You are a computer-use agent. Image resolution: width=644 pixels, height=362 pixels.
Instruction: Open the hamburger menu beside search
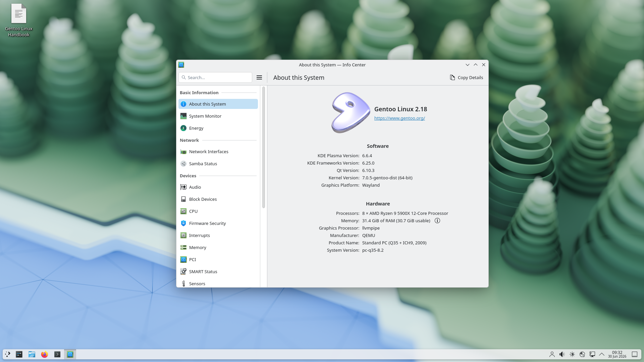pos(259,77)
